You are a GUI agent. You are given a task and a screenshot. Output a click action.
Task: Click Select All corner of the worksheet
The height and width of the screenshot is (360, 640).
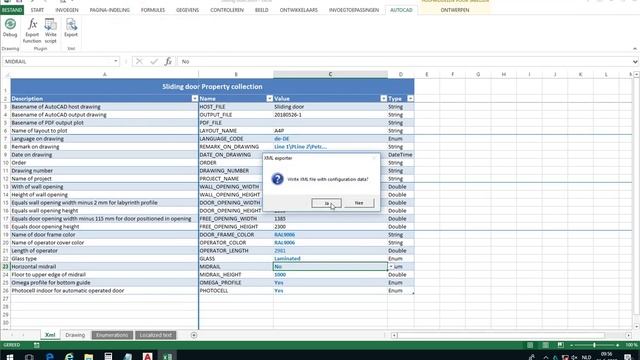coord(6,74)
